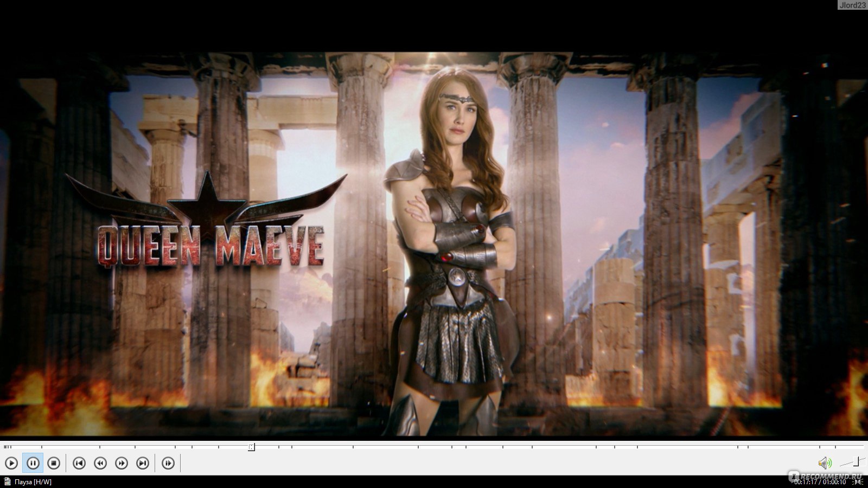Image resolution: width=868 pixels, height=488 pixels.
Task: Fast forward with the increase speed button
Action: [122, 463]
